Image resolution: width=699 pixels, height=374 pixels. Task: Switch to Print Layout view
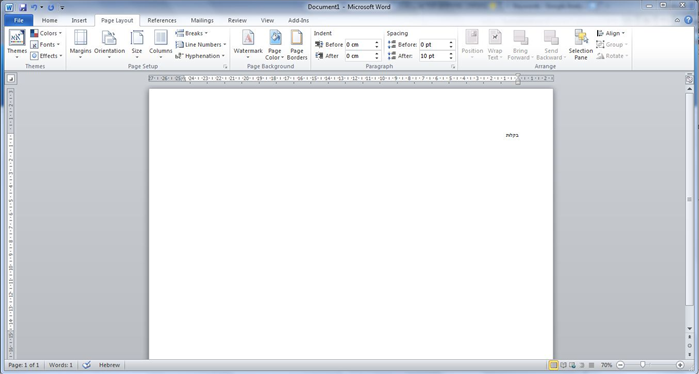tap(553, 365)
